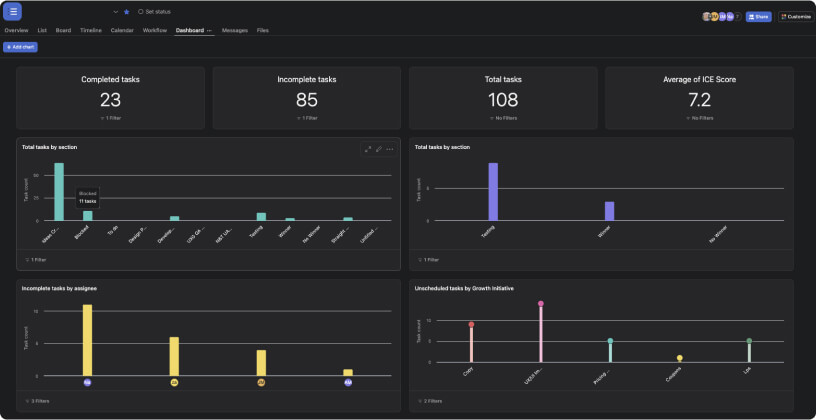Click the teal Testing bar in left chart
Viewport: 816px width, 420px height.
[261, 217]
